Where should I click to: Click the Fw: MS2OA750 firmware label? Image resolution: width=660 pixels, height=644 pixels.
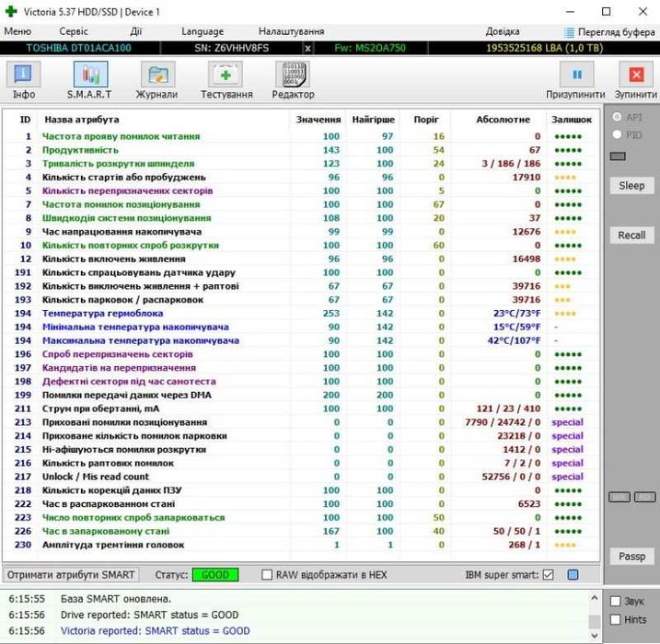coord(369,48)
